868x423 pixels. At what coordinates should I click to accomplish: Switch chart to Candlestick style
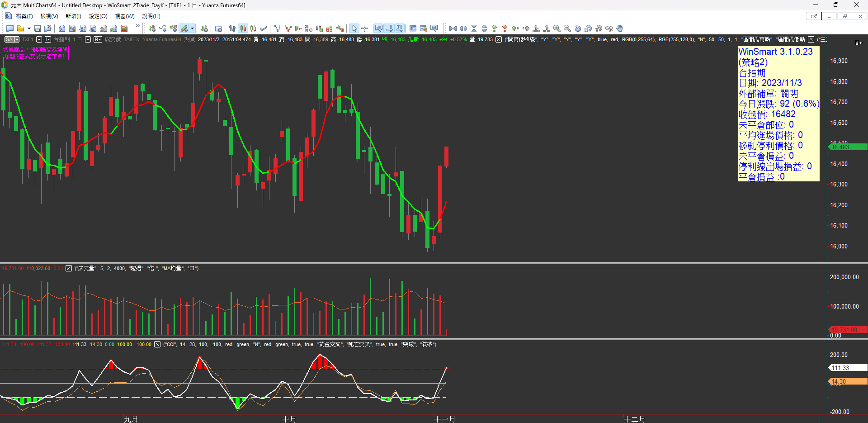tap(243, 29)
